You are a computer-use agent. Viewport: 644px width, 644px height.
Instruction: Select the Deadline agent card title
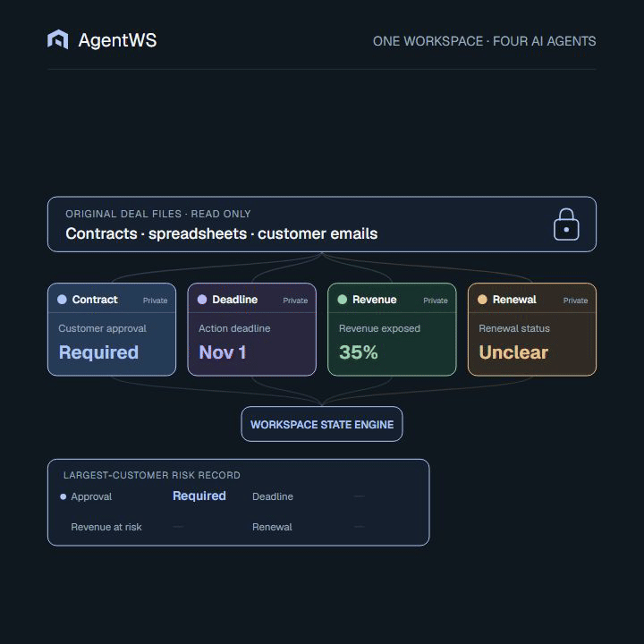(x=235, y=300)
